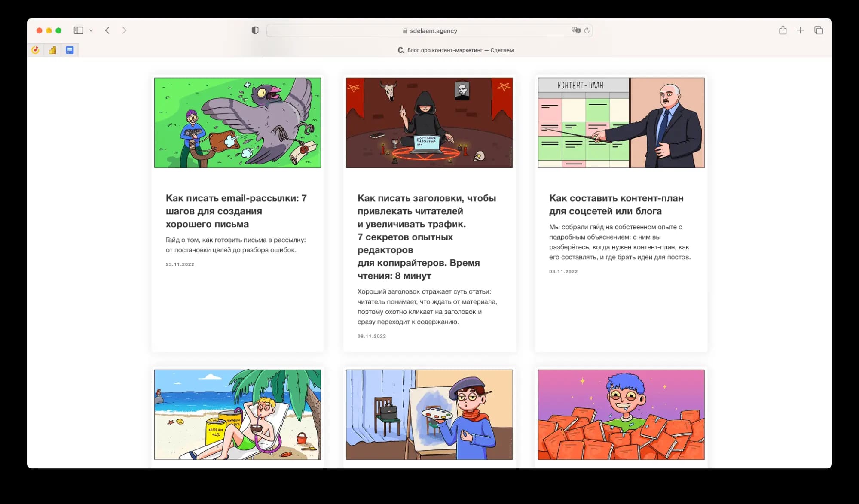The width and height of the screenshot is (859, 504).
Task: Click the beach sunbather article thumbnail
Action: [x=238, y=415]
